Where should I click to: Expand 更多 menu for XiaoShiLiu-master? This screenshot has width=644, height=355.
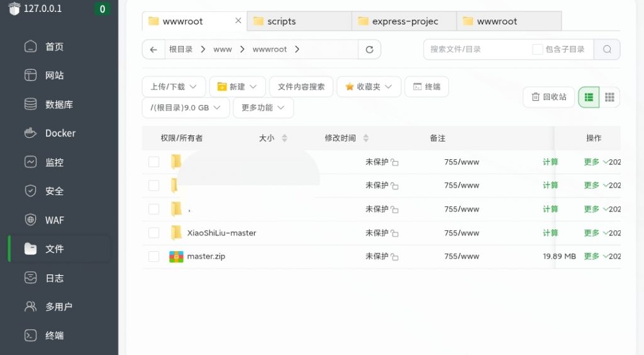(596, 233)
